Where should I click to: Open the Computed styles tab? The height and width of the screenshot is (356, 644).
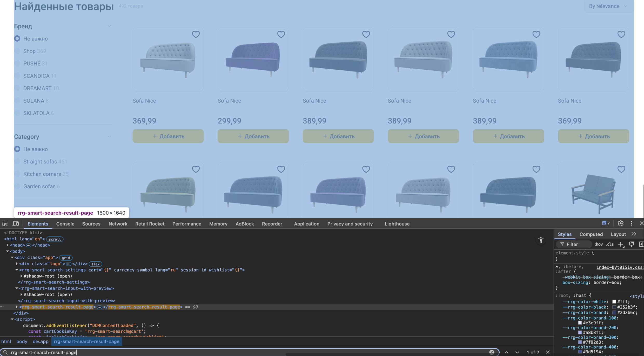(591, 234)
